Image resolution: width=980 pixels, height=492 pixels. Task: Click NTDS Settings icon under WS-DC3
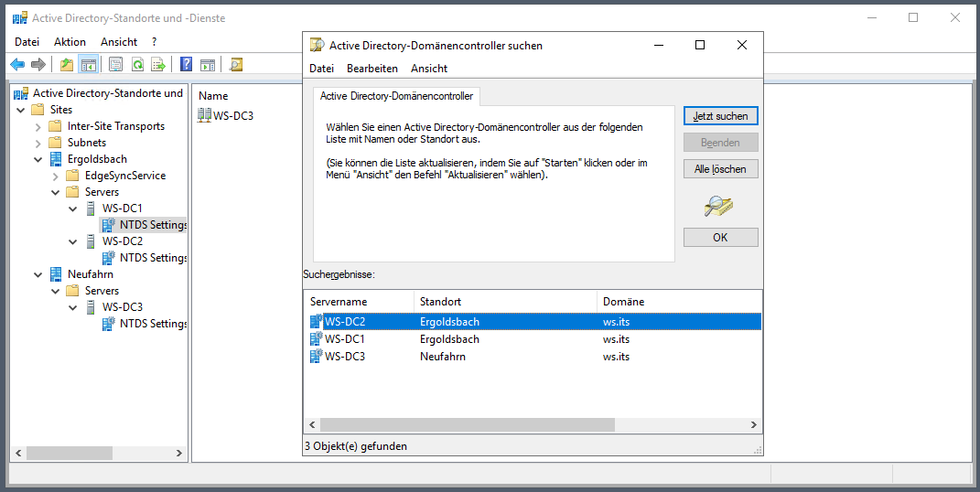108,324
